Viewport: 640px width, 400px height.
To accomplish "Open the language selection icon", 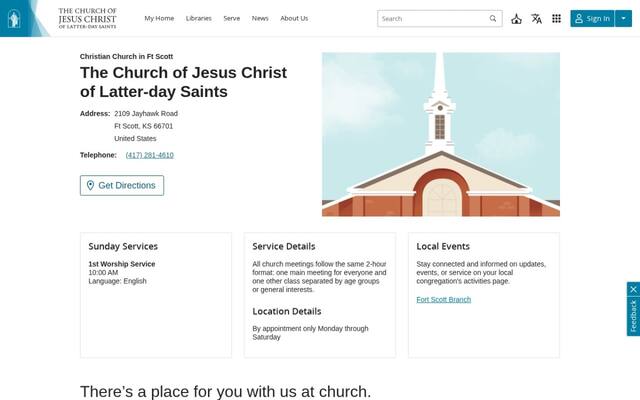I will click(536, 19).
